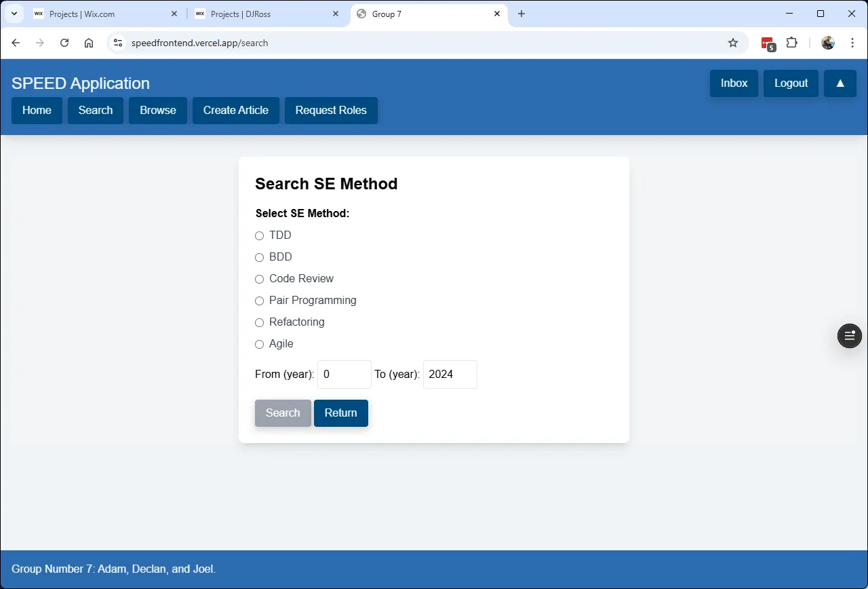
Task: Click the Return button
Action: tap(341, 413)
